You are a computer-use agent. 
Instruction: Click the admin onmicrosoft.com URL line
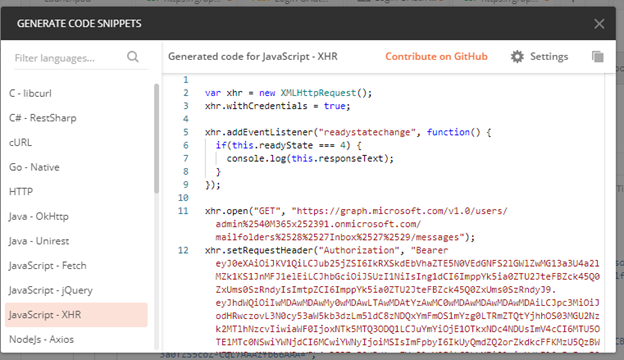click(x=318, y=224)
